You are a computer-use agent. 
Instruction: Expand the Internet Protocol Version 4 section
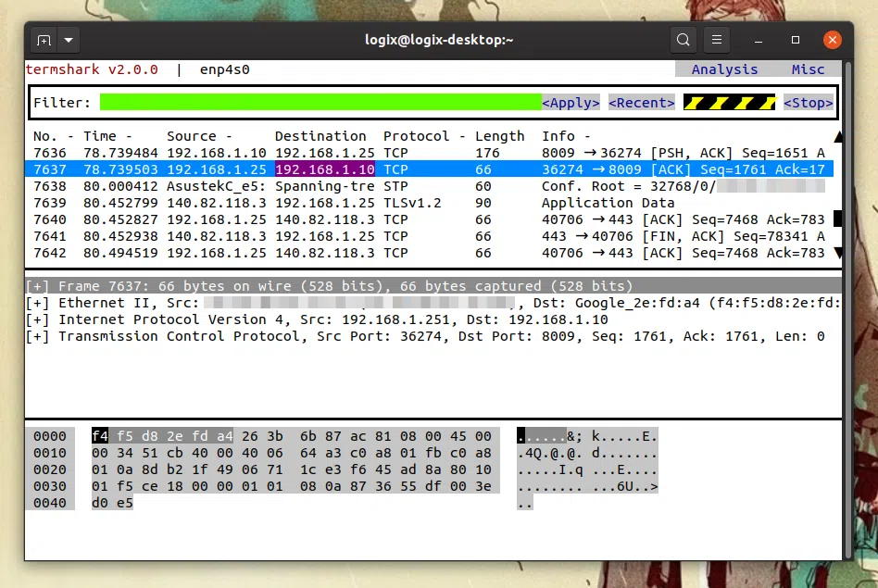[37, 319]
